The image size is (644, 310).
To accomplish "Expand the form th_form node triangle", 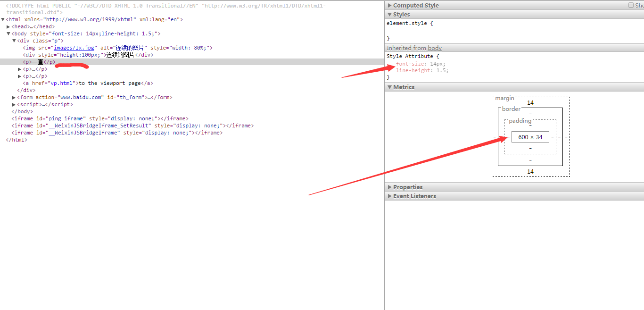I will coord(14,98).
